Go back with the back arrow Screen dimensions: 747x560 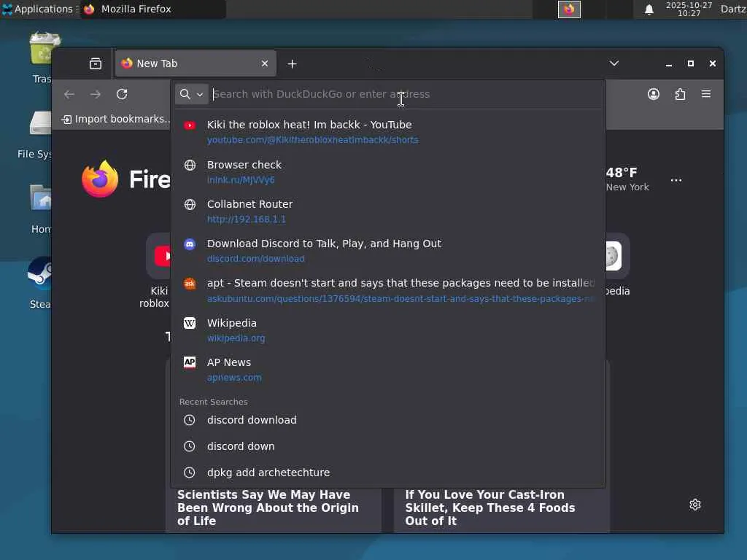pyautogui.click(x=69, y=94)
